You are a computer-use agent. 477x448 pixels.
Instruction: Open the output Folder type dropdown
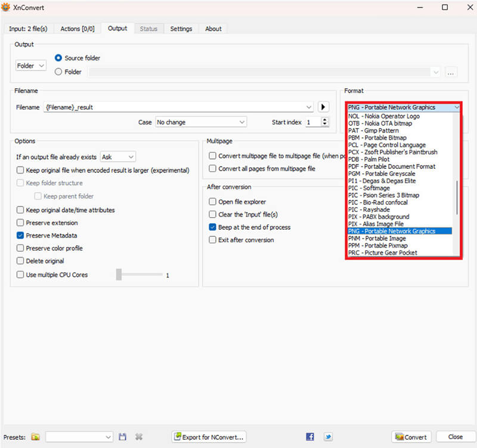coord(30,66)
